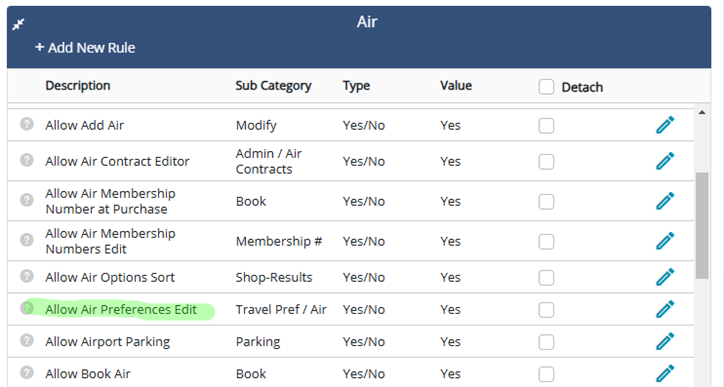This screenshot has width=724, height=387.
Task: Sort rules by Sub Category header
Action: (x=273, y=85)
